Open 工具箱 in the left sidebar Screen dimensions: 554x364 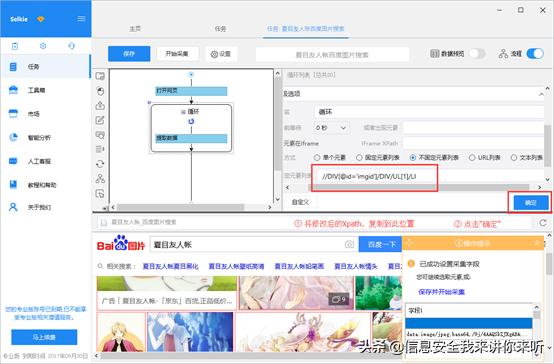click(45, 90)
